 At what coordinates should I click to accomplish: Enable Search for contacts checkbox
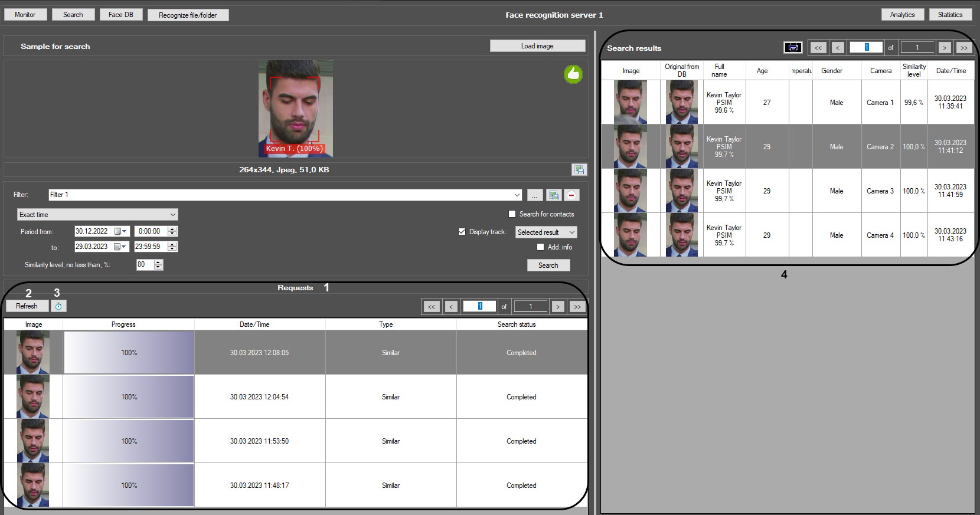512,214
